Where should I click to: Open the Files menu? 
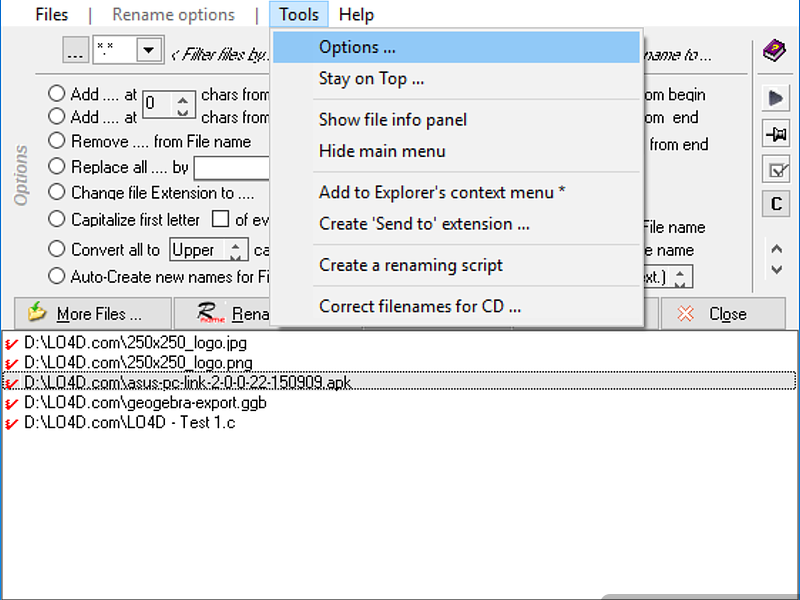[x=52, y=14]
